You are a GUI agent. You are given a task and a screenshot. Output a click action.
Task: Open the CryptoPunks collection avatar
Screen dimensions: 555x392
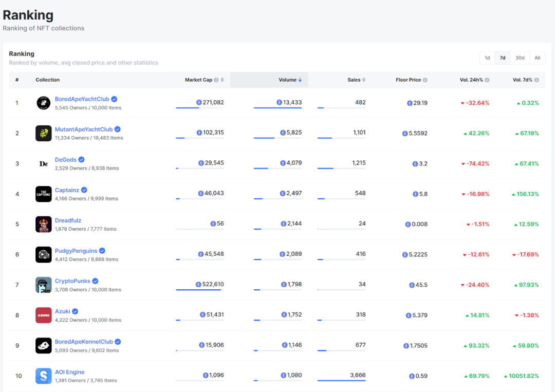pyautogui.click(x=44, y=285)
